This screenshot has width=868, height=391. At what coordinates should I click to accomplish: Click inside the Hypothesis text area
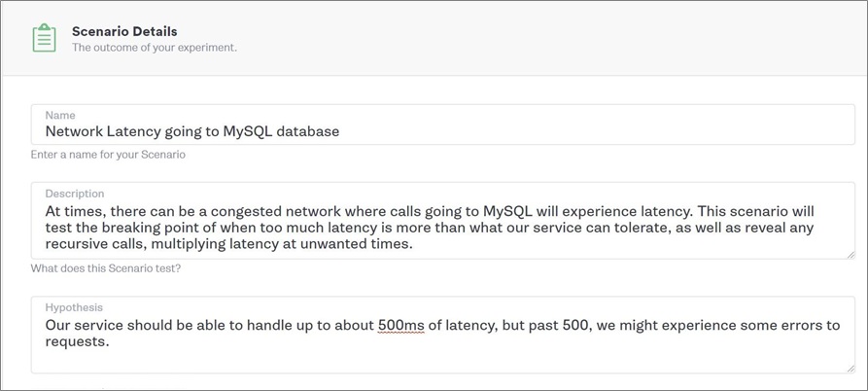[x=443, y=335]
